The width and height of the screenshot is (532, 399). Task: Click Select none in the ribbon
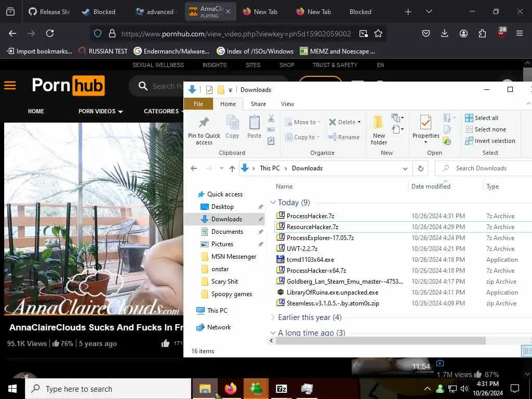coord(486,129)
